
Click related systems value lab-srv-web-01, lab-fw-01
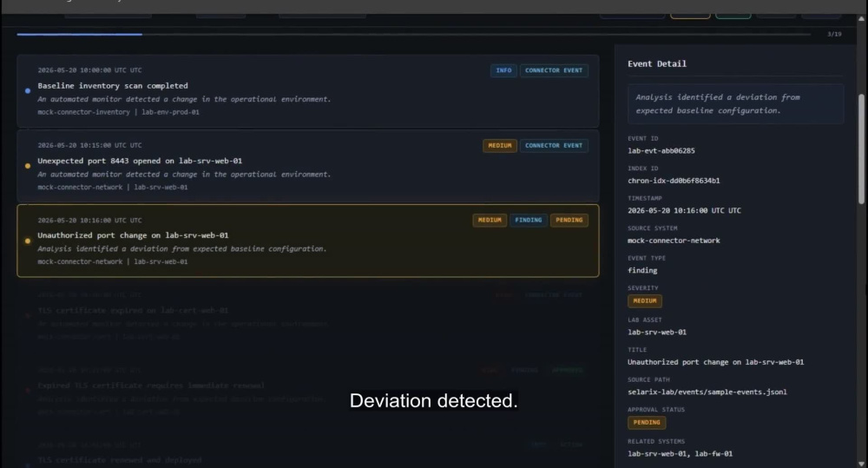pyautogui.click(x=680, y=453)
